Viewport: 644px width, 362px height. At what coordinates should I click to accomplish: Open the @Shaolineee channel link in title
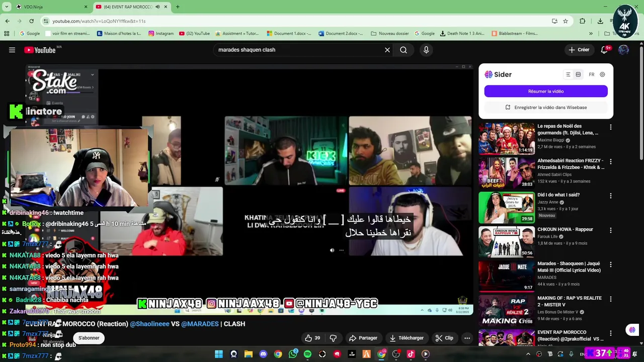[x=149, y=324]
